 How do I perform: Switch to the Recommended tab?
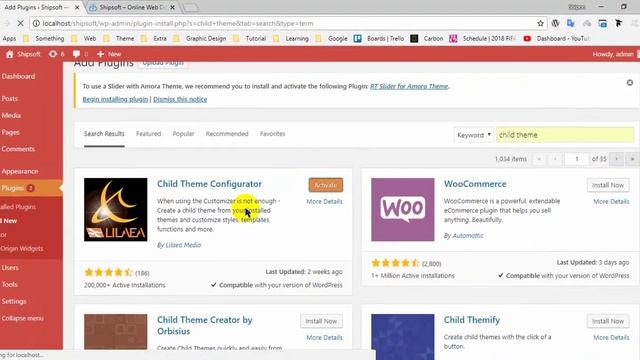tap(227, 134)
